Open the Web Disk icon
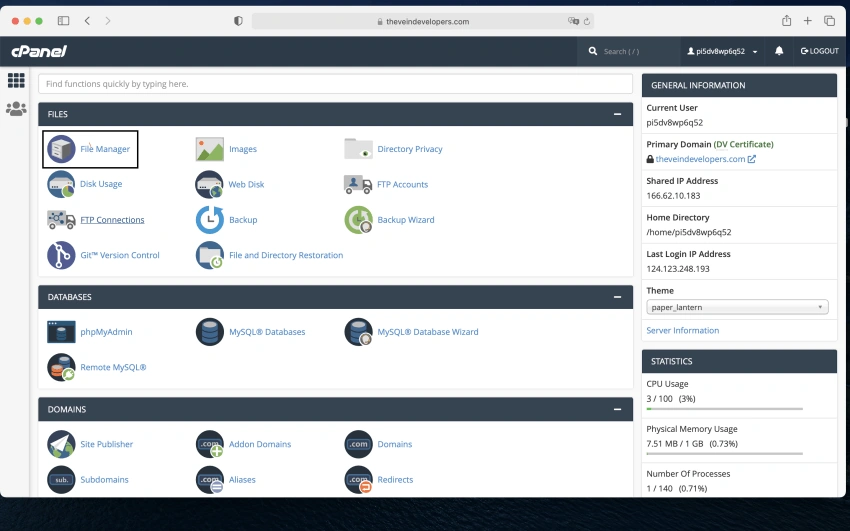This screenshot has height=531, width=850. (209, 184)
